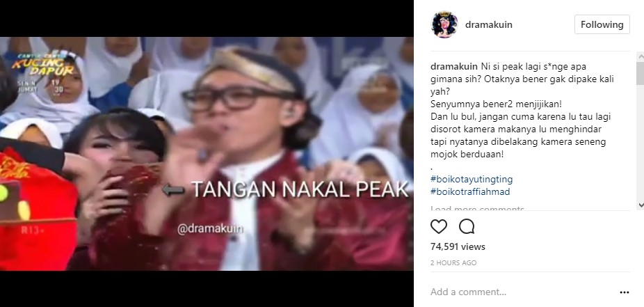The image size is (644, 307).
Task: Like the post with the heart icon
Action: click(439, 226)
